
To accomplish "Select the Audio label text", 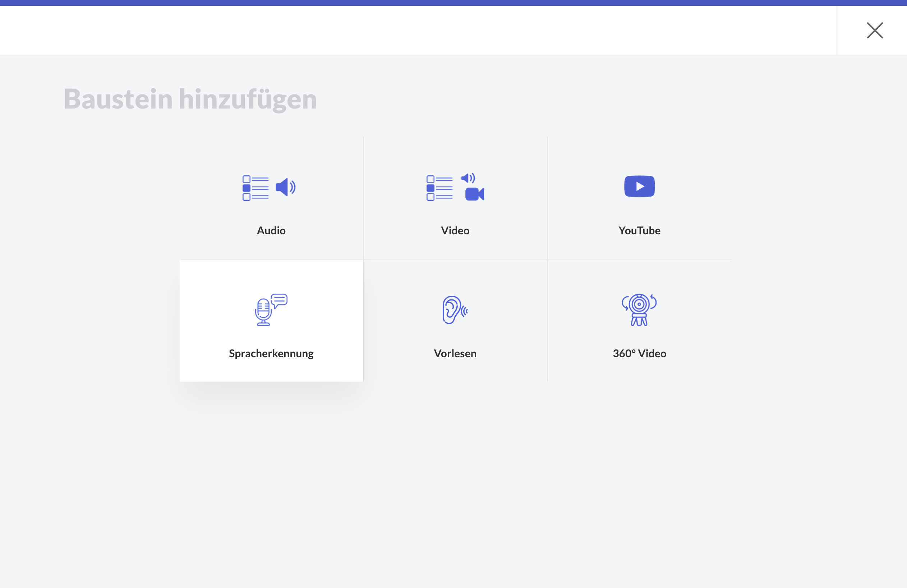I will pyautogui.click(x=271, y=230).
